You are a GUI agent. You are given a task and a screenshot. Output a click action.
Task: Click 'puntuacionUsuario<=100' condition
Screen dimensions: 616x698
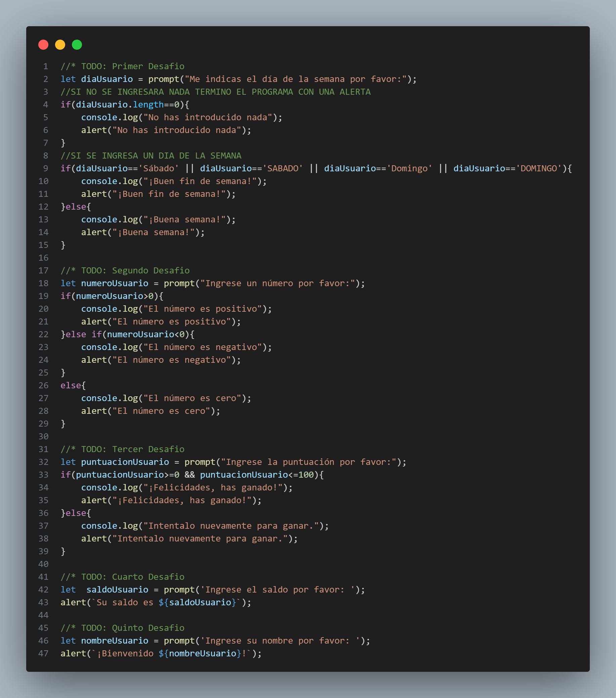coord(257,475)
